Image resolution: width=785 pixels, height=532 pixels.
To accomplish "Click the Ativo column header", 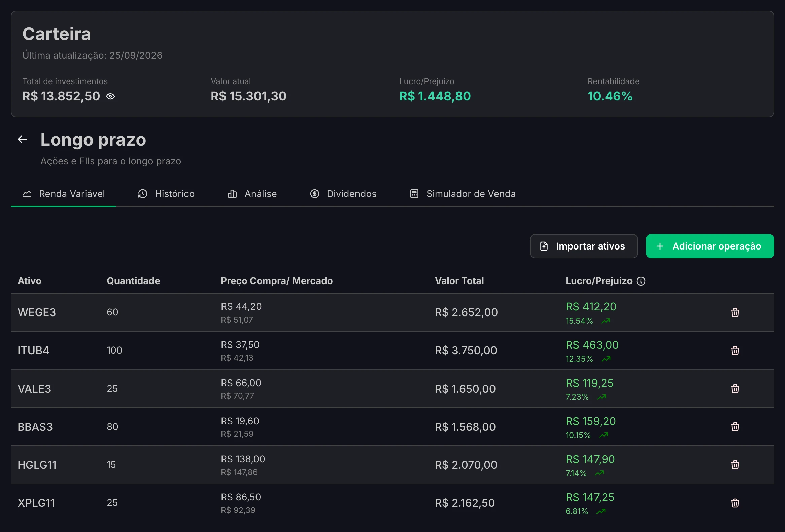I will 29,281.
